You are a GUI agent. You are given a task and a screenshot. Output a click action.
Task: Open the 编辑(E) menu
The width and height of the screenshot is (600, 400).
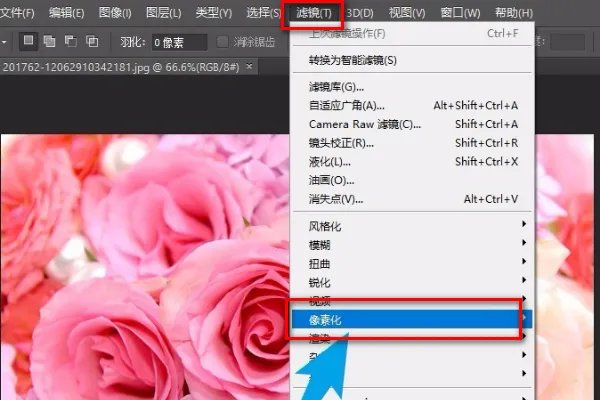tap(66, 13)
